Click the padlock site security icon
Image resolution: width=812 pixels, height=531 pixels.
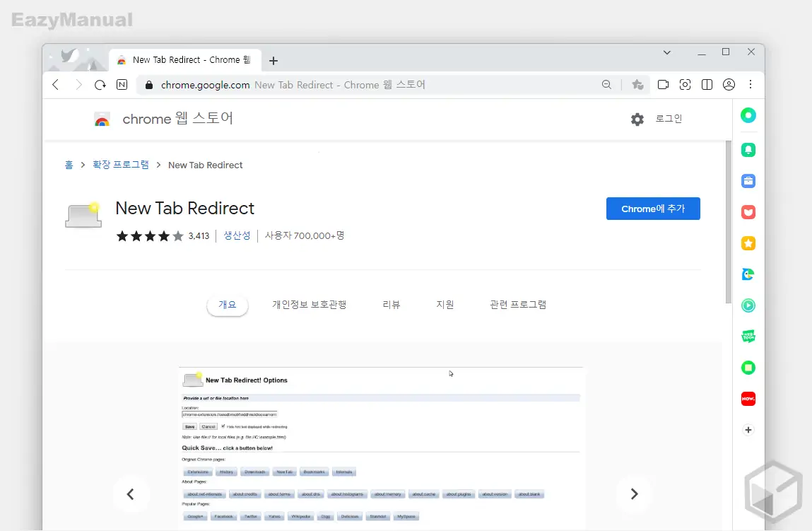click(149, 85)
